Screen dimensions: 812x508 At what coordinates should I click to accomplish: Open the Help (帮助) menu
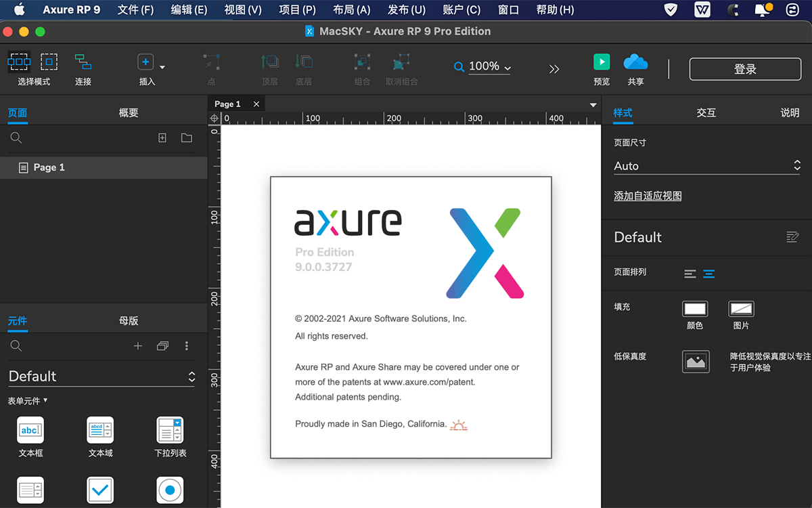coord(555,9)
